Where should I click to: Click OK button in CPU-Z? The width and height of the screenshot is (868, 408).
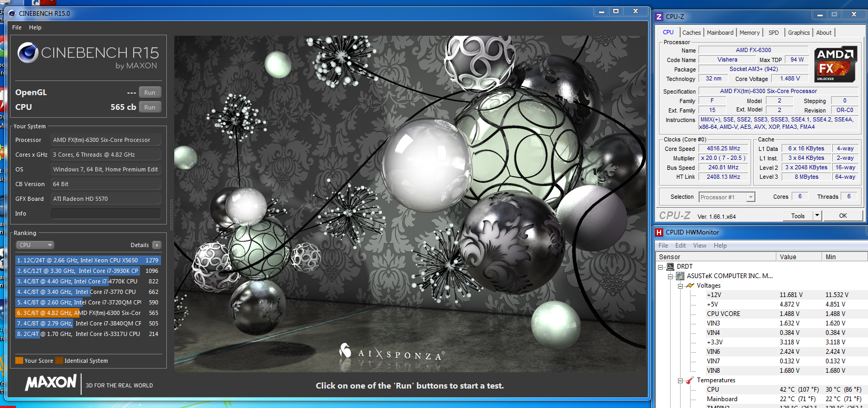tap(843, 216)
